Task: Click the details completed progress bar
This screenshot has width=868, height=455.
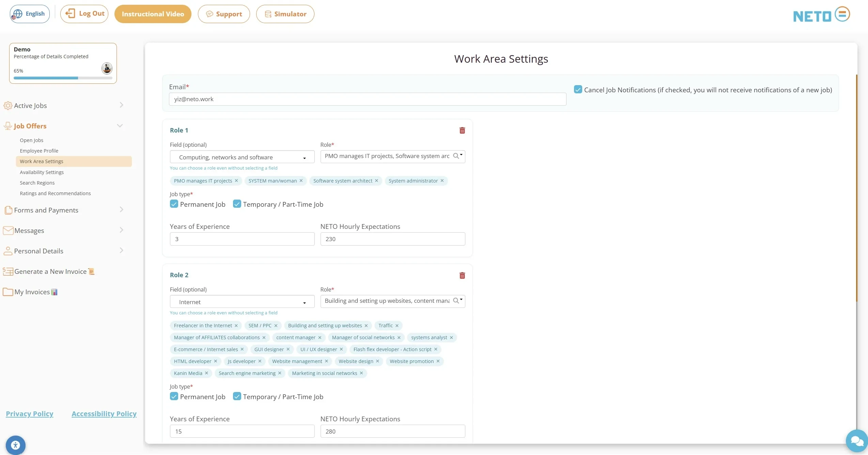Action: click(x=63, y=78)
